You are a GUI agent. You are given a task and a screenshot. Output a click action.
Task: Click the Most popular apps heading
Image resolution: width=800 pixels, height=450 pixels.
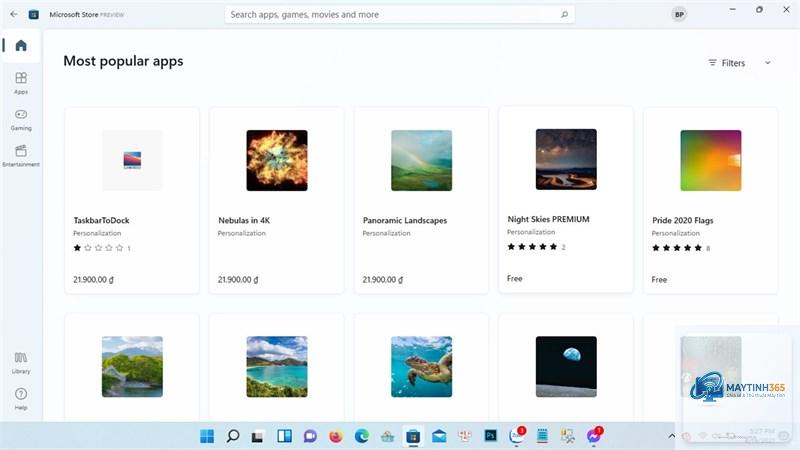pyautogui.click(x=123, y=61)
